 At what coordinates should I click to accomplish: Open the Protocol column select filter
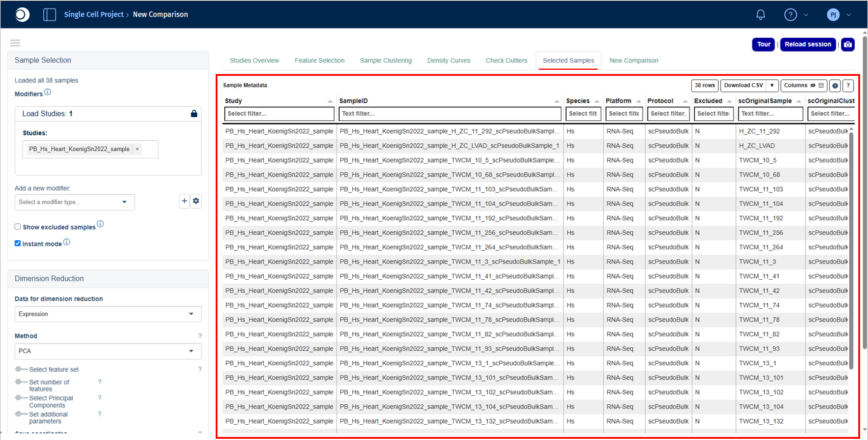[668, 113]
